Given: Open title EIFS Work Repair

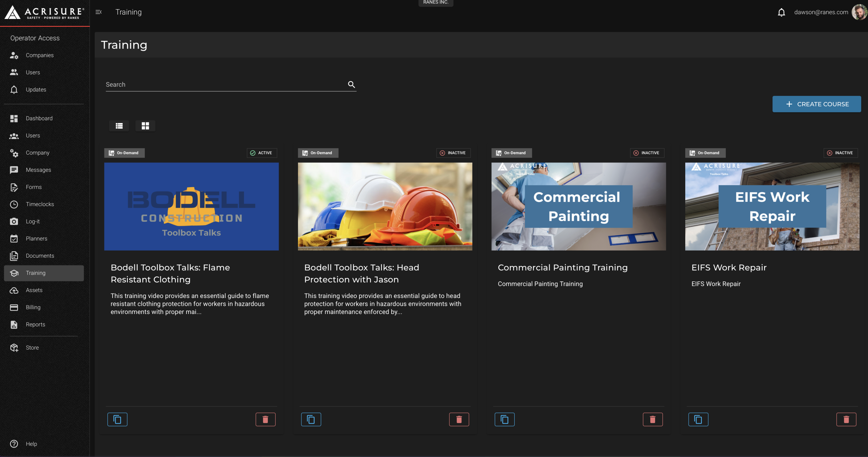Looking at the screenshot, I should click(729, 267).
